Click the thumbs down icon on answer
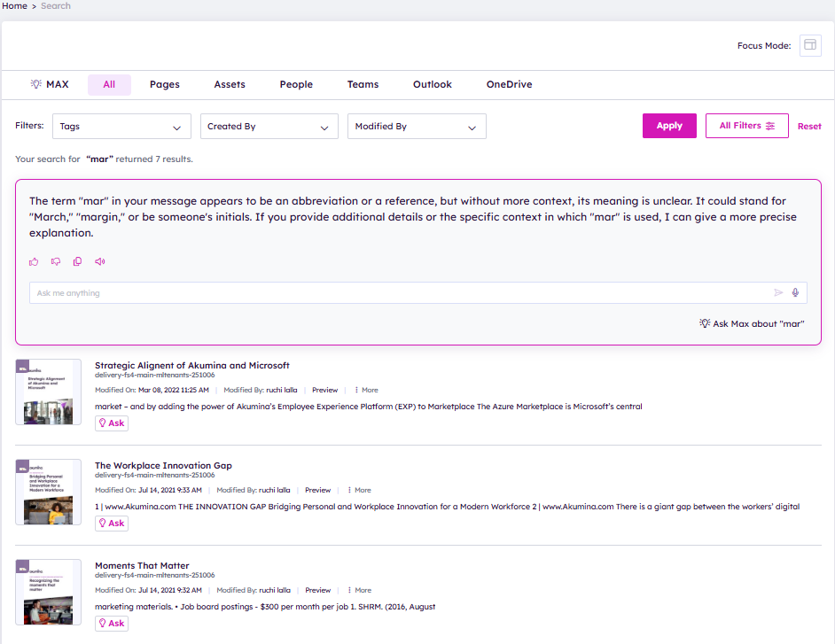 pyautogui.click(x=56, y=261)
